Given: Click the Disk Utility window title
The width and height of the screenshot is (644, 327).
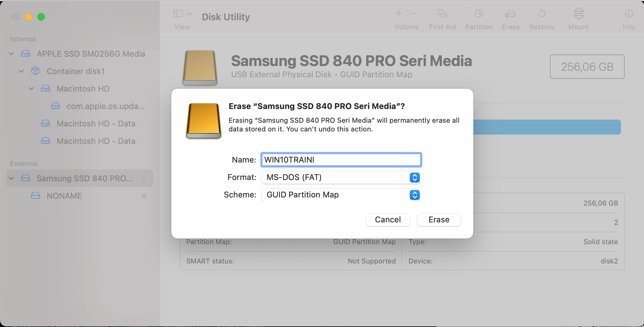Looking at the screenshot, I should coord(226,17).
